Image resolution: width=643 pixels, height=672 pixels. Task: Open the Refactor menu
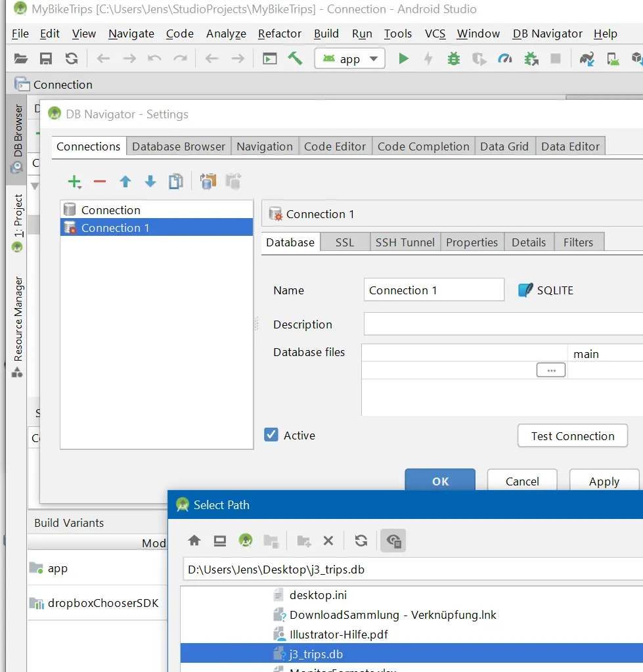tap(280, 34)
